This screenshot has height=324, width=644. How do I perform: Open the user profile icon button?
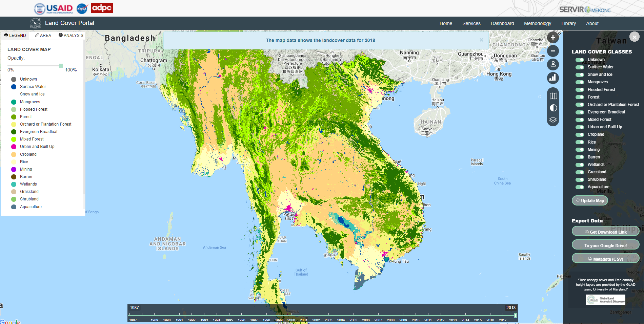pos(553,64)
